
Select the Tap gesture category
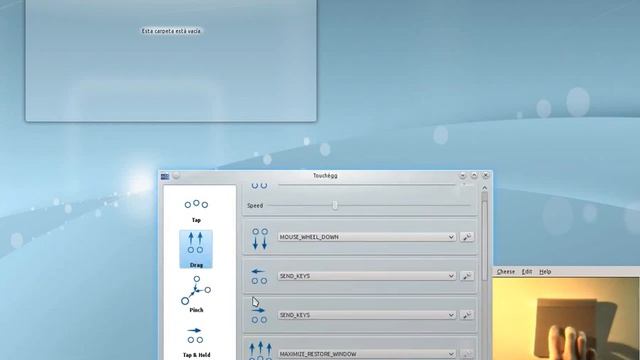196,211
